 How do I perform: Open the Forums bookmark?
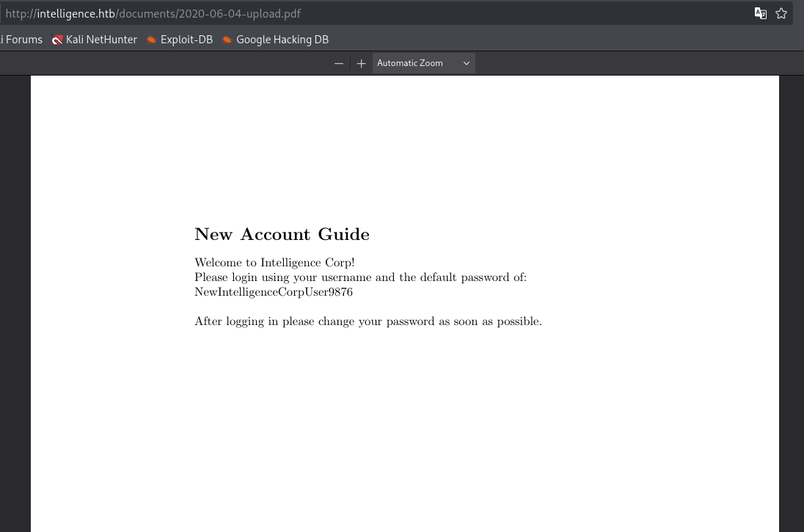[x=21, y=40]
